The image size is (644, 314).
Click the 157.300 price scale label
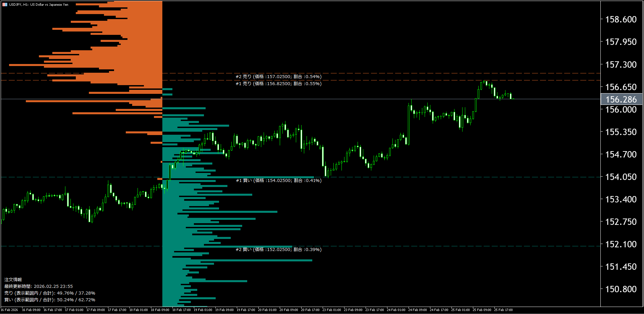621,65
